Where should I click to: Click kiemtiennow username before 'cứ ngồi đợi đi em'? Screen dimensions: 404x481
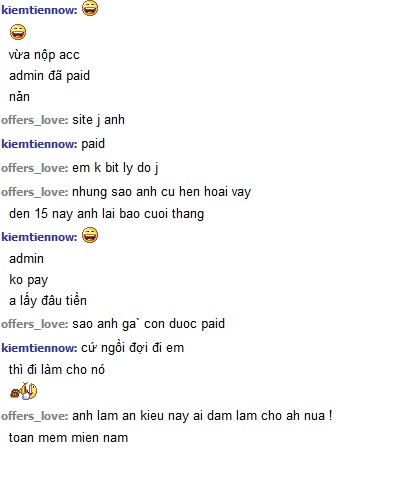point(39,348)
